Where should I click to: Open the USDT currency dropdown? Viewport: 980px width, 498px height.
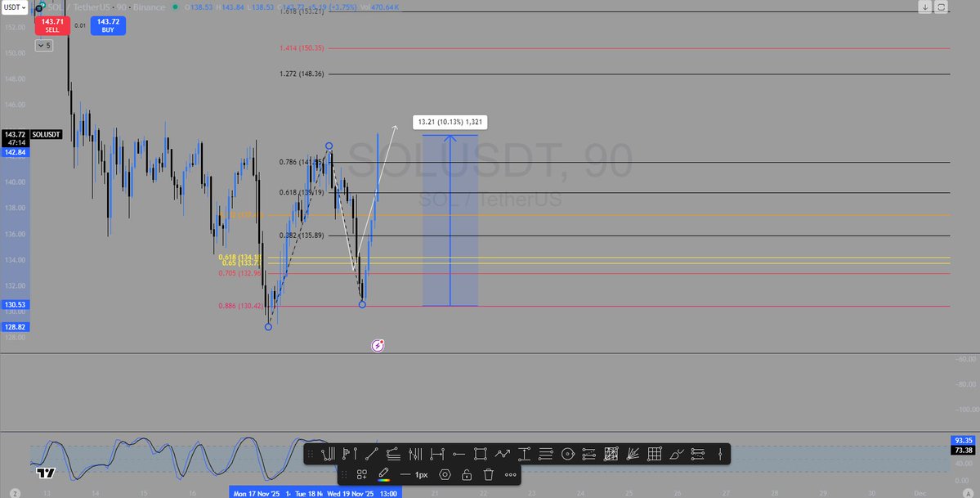click(x=14, y=7)
